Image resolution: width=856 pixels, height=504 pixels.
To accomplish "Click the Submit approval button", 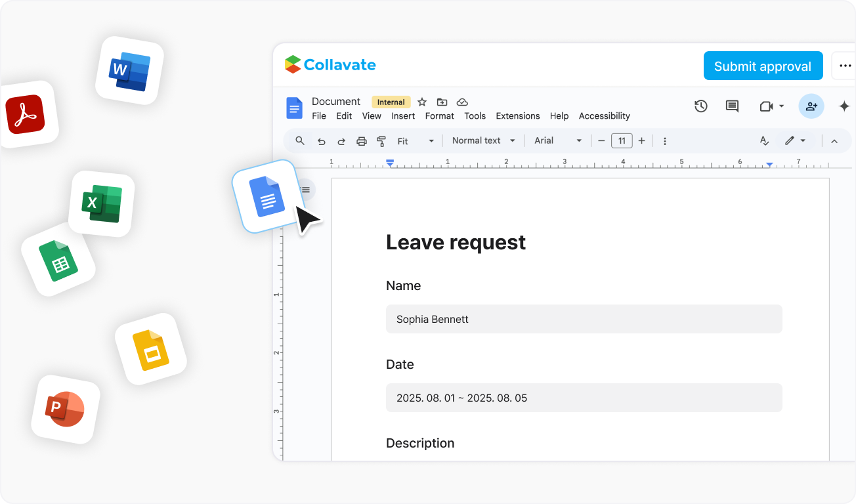I will tap(763, 66).
